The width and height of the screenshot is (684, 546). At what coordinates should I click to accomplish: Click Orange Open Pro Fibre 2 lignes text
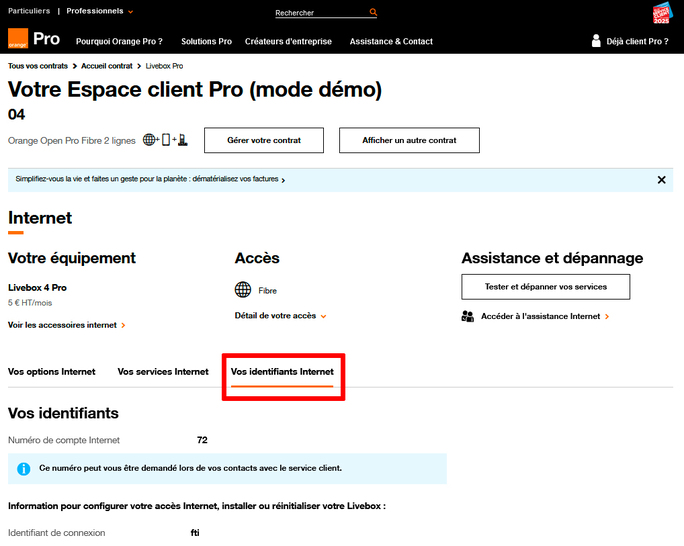click(72, 140)
